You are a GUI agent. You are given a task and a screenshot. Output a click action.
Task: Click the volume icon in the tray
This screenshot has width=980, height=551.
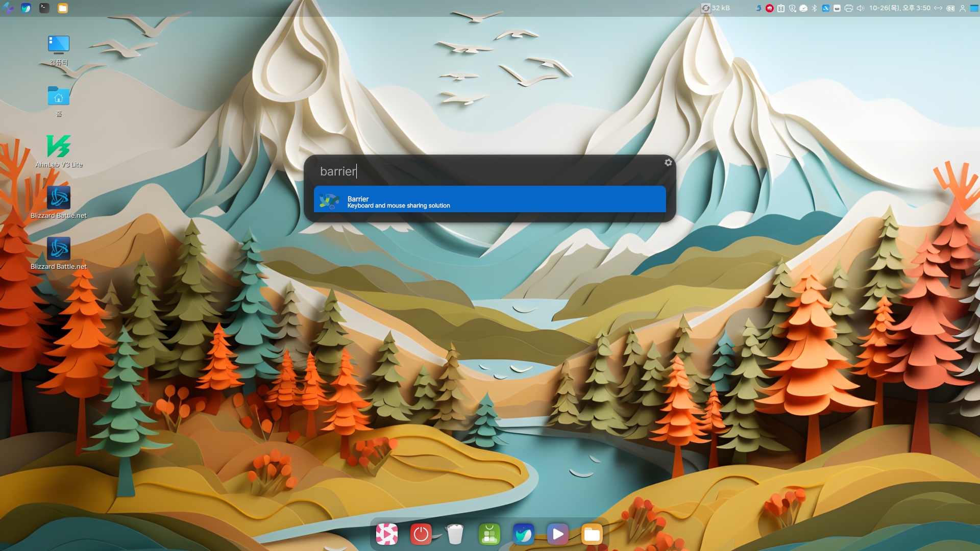tap(861, 8)
